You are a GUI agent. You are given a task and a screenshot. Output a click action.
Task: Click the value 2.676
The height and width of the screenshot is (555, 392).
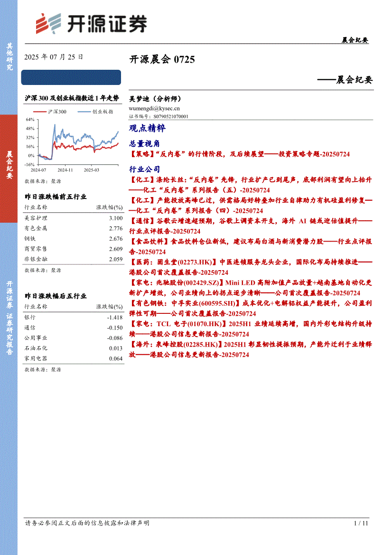click(116, 238)
